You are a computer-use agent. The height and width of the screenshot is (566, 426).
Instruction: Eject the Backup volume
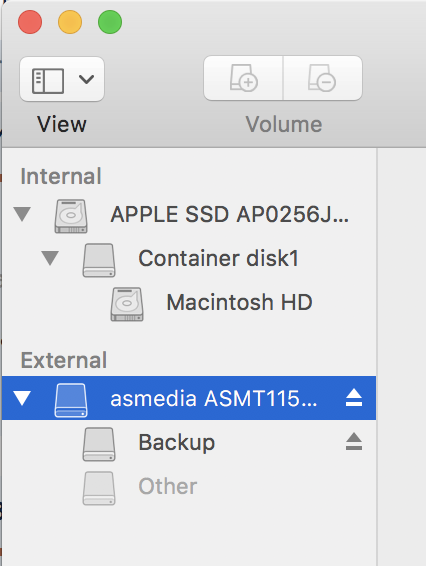354,441
